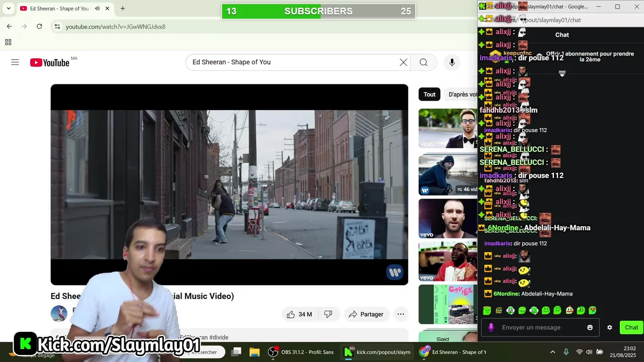Play the Maroon 5 tuxedo thumbnail video

click(448, 128)
